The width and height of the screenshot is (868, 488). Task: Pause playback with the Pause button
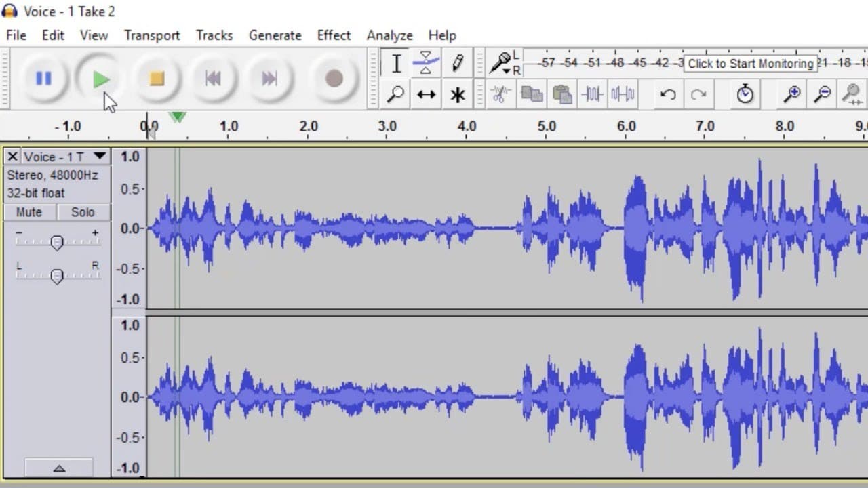[x=44, y=79]
